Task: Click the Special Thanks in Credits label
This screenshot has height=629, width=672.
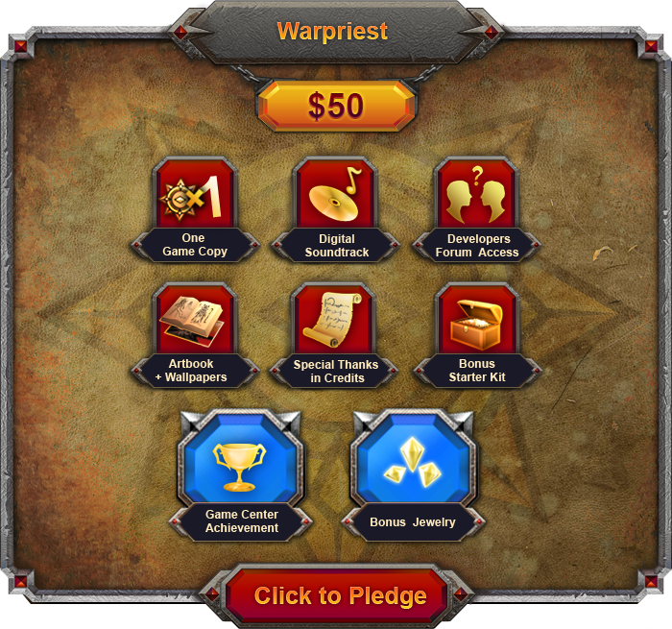Action: pyautogui.click(x=336, y=372)
